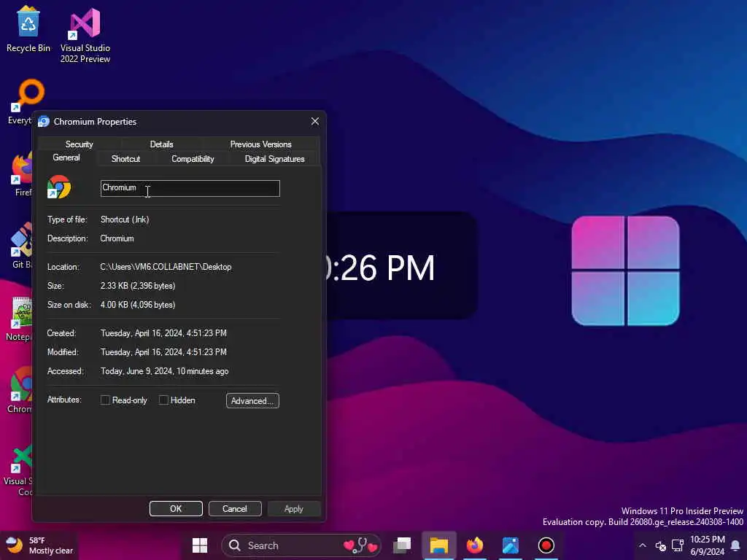Launch Firefox from the taskbar
The height and width of the screenshot is (560, 747).
[474, 545]
